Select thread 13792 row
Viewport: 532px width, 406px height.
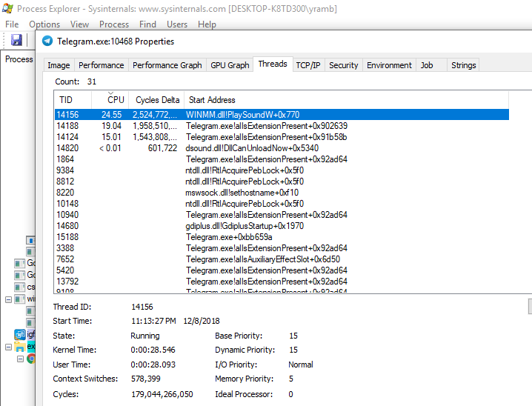click(282, 282)
